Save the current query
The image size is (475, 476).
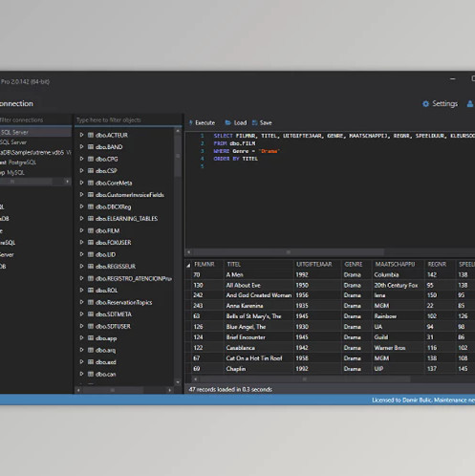pos(262,122)
